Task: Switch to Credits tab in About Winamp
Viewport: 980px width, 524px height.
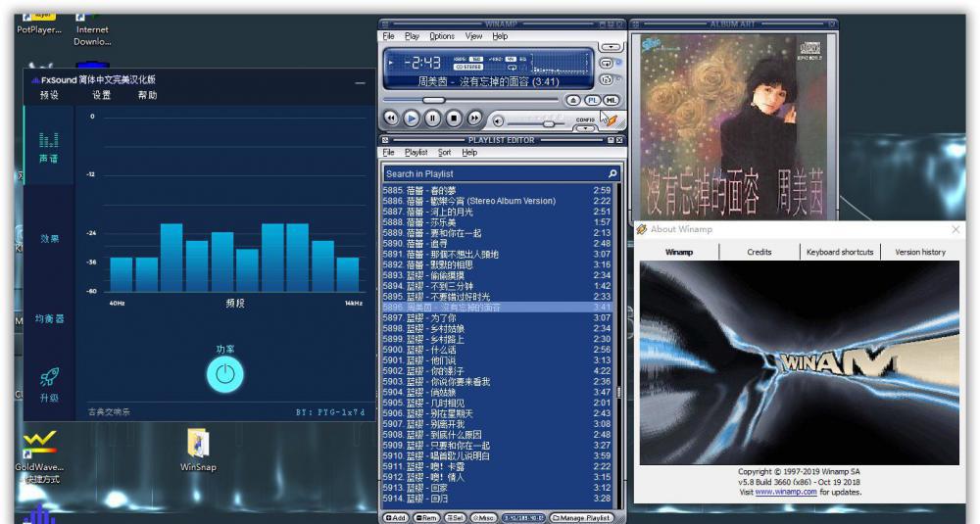Action: point(759,252)
